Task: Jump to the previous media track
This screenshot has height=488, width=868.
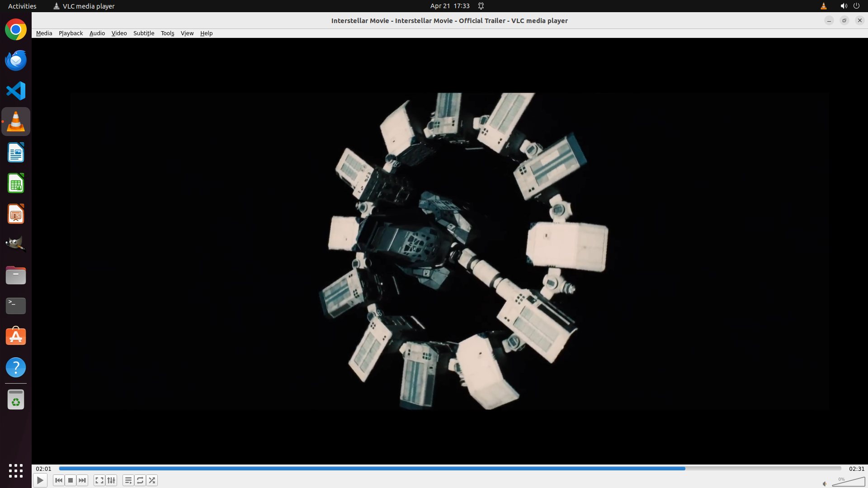Action: 59,480
